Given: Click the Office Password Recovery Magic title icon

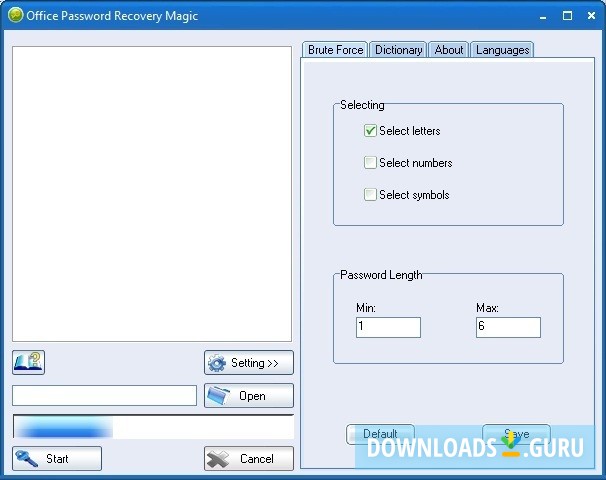Looking at the screenshot, I should pyautogui.click(x=16, y=15).
